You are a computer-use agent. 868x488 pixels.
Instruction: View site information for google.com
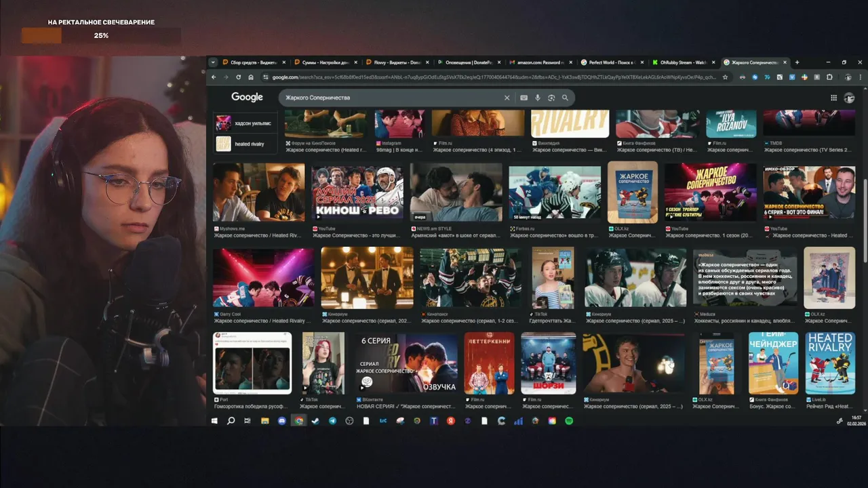[266, 77]
